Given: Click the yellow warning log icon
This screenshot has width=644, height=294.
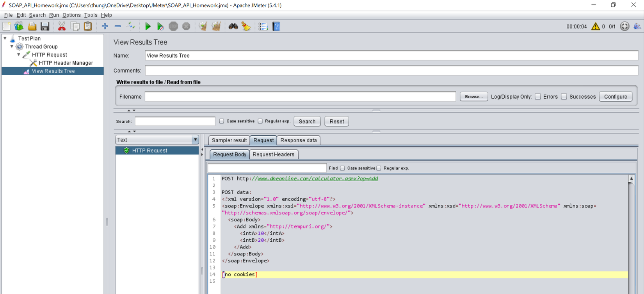Looking at the screenshot, I should pos(595,27).
